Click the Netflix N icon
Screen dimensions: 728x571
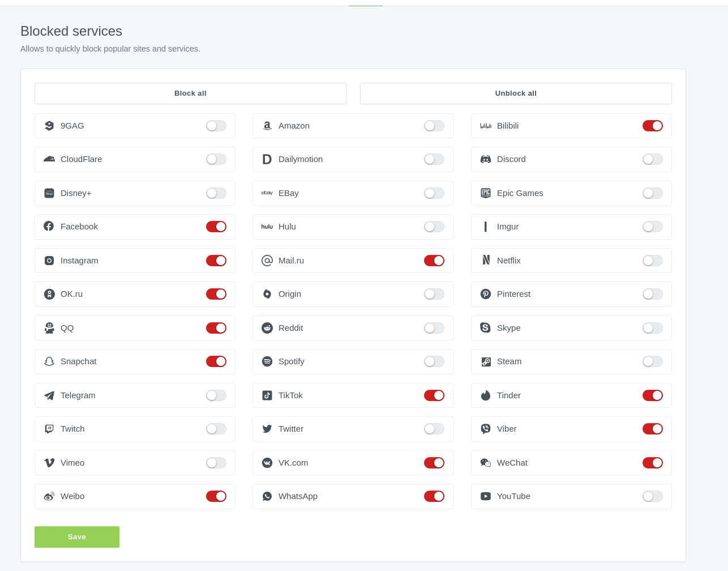[486, 260]
